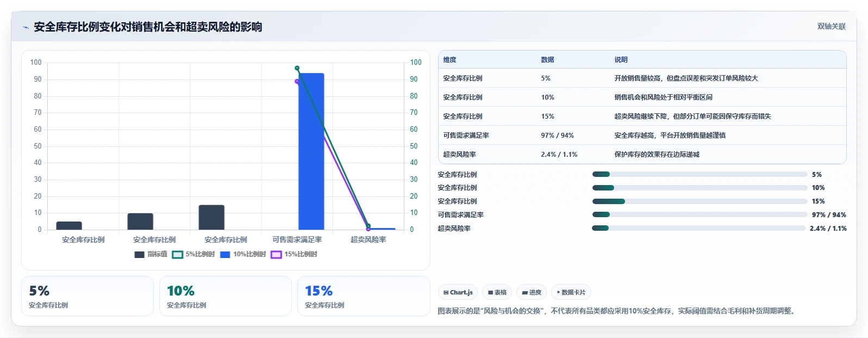Click the 双轴关联 tag
868x338 pixels.
click(x=832, y=26)
